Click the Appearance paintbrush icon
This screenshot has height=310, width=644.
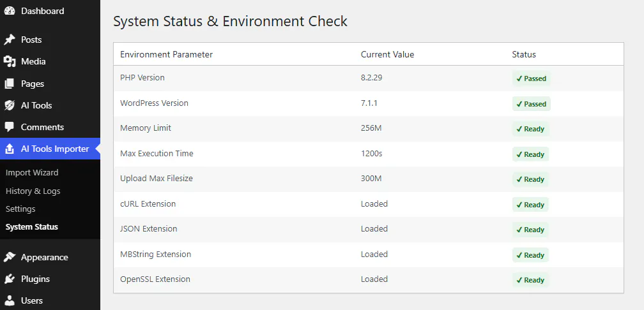tap(10, 257)
